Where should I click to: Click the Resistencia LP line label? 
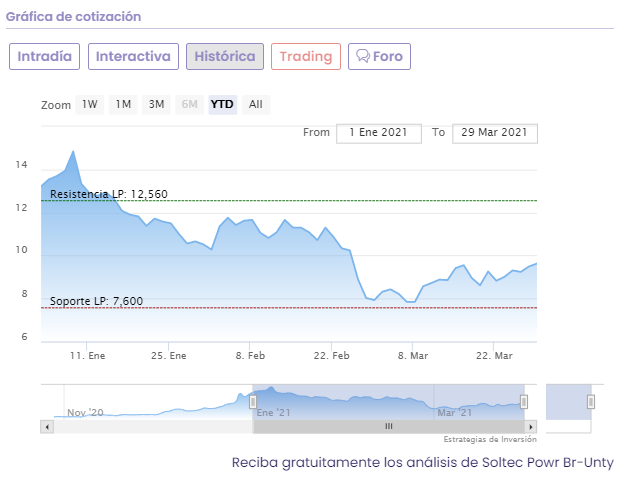pos(108,194)
